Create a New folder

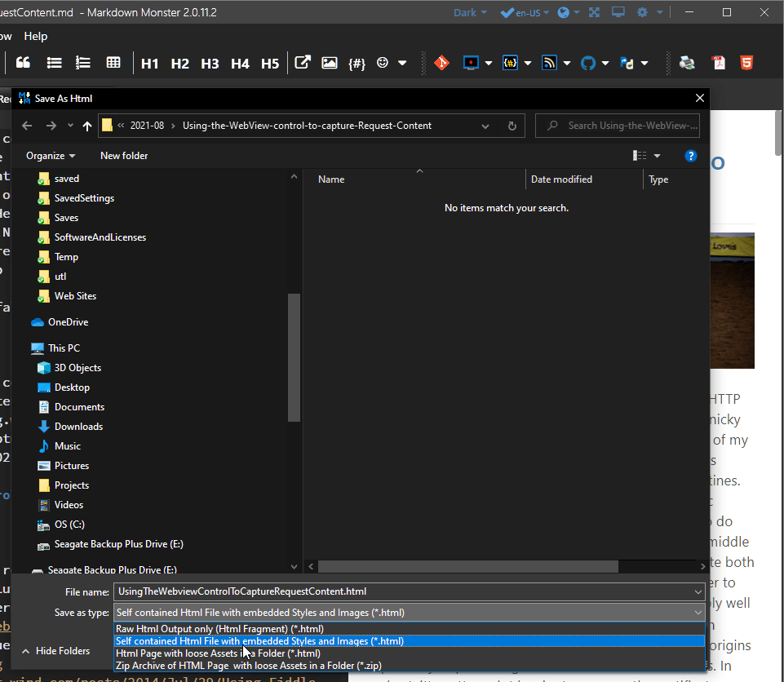[124, 156]
